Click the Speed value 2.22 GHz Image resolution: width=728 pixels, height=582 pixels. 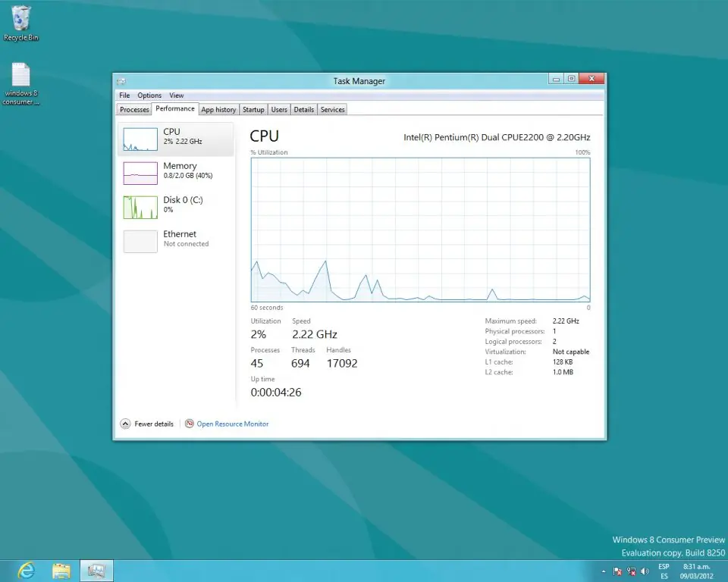point(314,335)
